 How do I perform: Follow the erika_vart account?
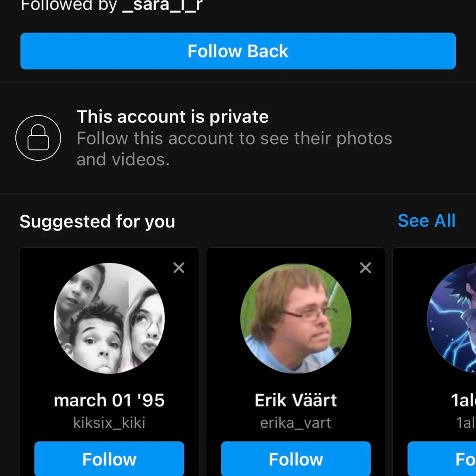click(x=296, y=459)
